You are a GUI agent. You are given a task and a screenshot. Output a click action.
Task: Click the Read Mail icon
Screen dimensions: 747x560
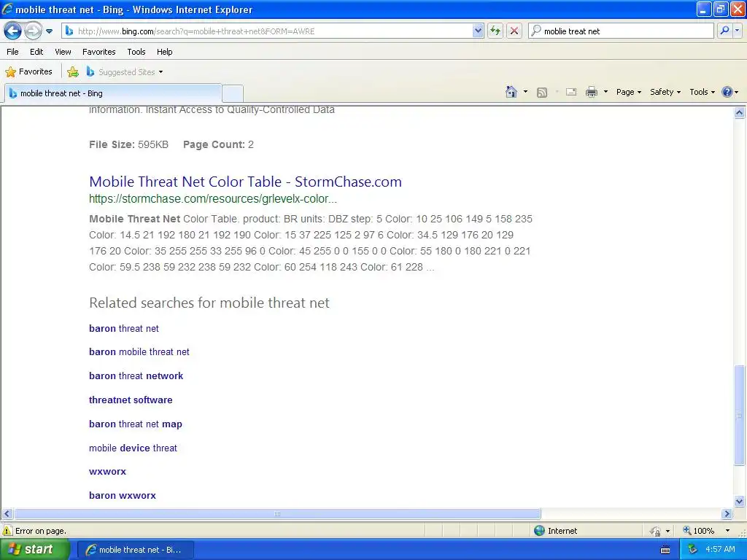click(x=571, y=92)
